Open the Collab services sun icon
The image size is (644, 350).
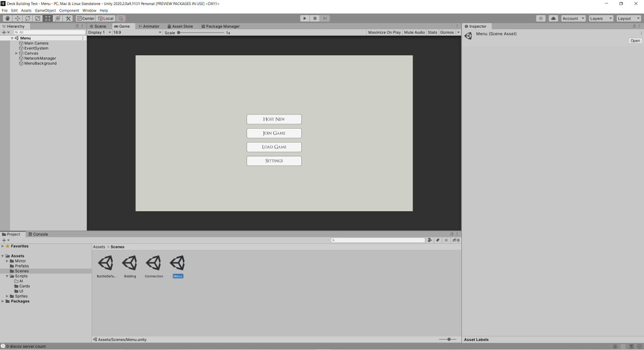[x=541, y=18]
